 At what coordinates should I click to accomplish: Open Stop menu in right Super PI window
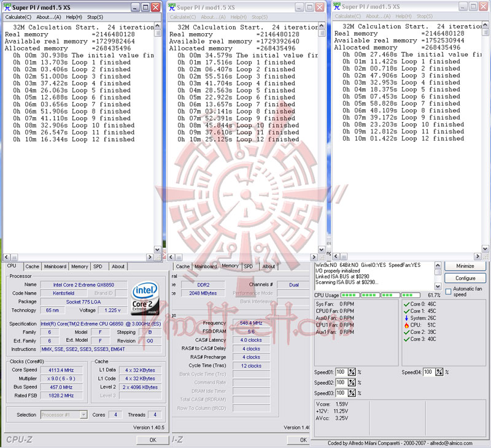pos(425,17)
